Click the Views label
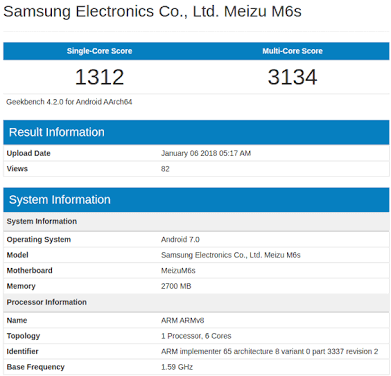Screen dimensions: 391x376 [17, 169]
